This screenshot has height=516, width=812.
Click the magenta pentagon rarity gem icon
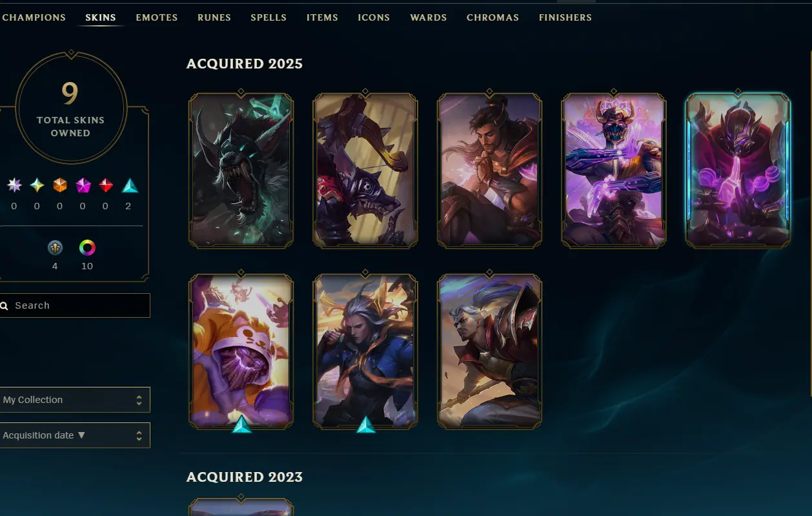pos(83,186)
